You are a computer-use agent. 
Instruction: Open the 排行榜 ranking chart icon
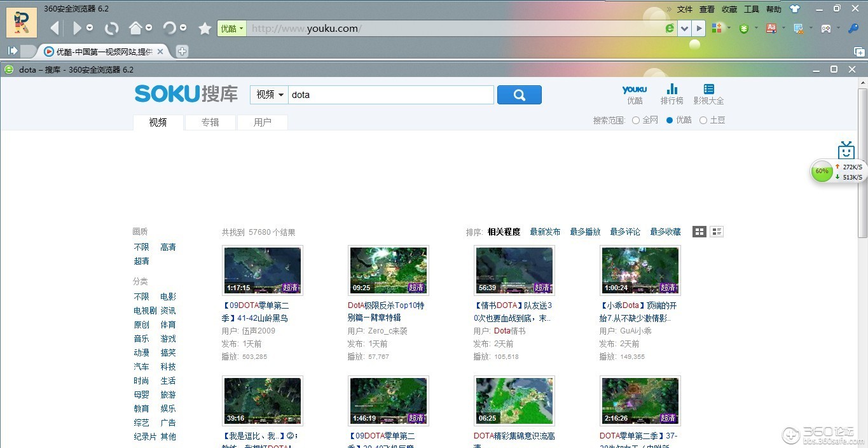672,94
